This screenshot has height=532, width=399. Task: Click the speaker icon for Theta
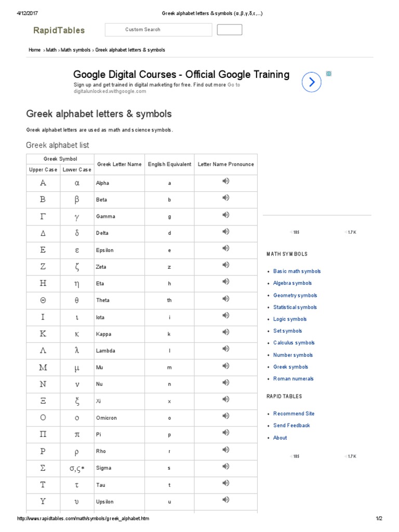[225, 299]
